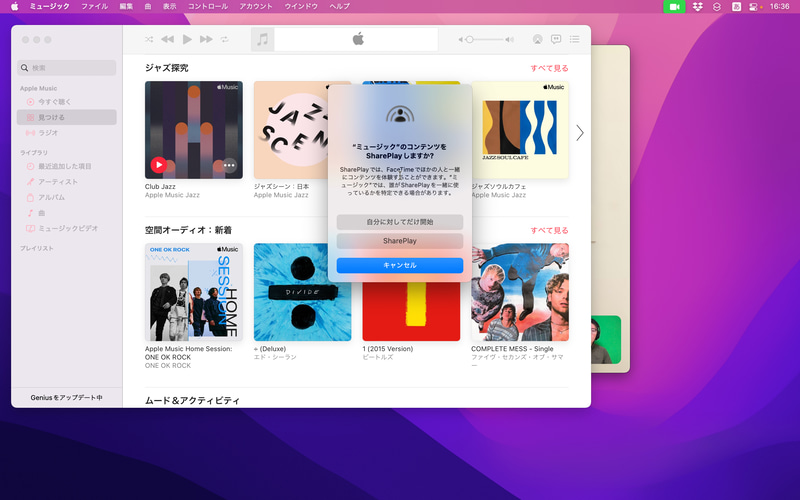Click the 自分に対してだけ開始 button

point(400,222)
